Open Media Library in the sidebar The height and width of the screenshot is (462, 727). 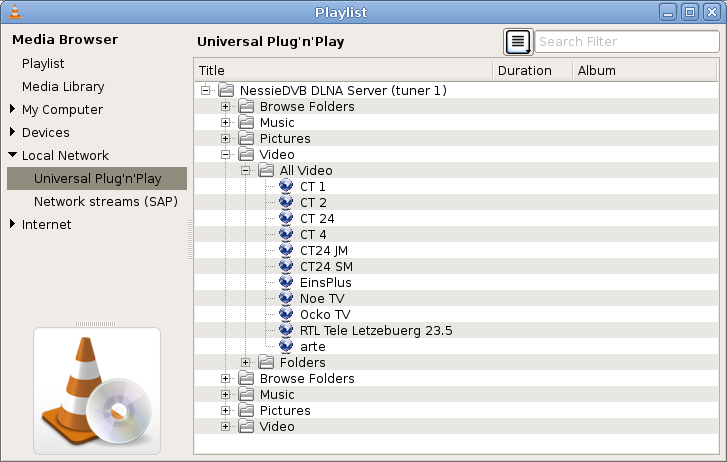[x=63, y=87]
